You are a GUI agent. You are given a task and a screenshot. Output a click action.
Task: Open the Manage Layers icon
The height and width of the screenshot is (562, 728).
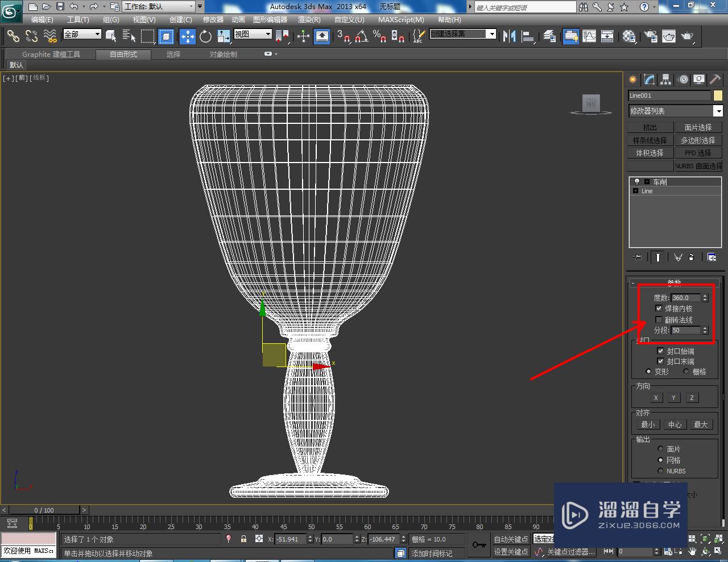(549, 36)
